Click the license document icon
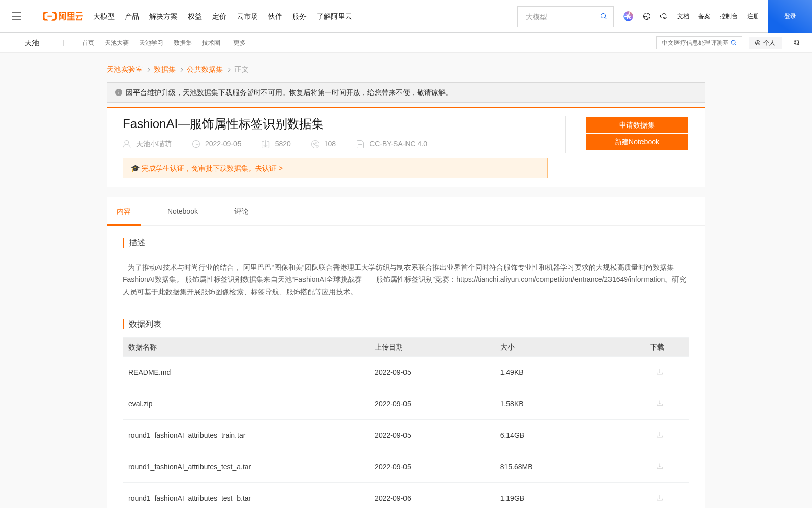Viewport: 812px width, 508px height. 360,144
